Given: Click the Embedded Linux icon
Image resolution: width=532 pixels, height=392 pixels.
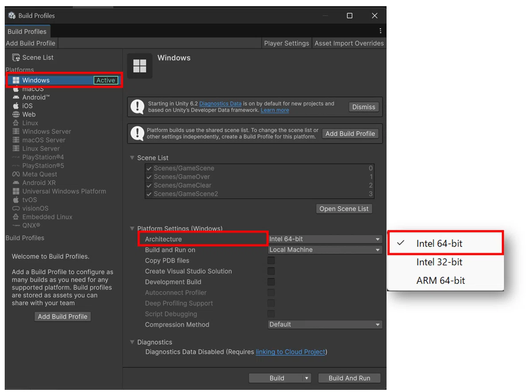Looking at the screenshot, I should tap(16, 217).
